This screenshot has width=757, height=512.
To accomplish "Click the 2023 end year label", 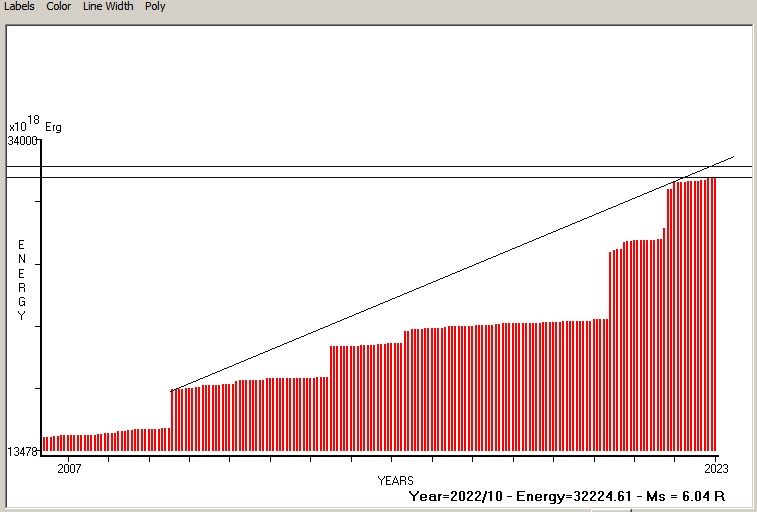I will [x=716, y=468].
